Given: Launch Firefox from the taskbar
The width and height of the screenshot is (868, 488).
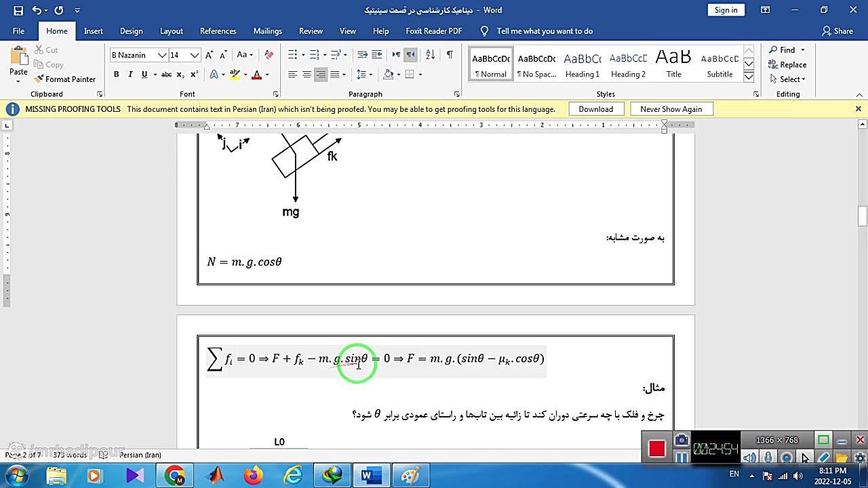Looking at the screenshot, I should click(x=254, y=476).
